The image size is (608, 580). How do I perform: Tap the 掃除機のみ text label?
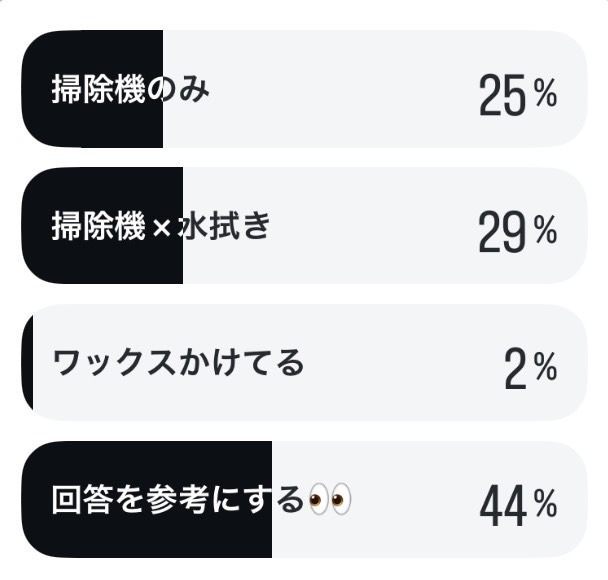point(131,89)
